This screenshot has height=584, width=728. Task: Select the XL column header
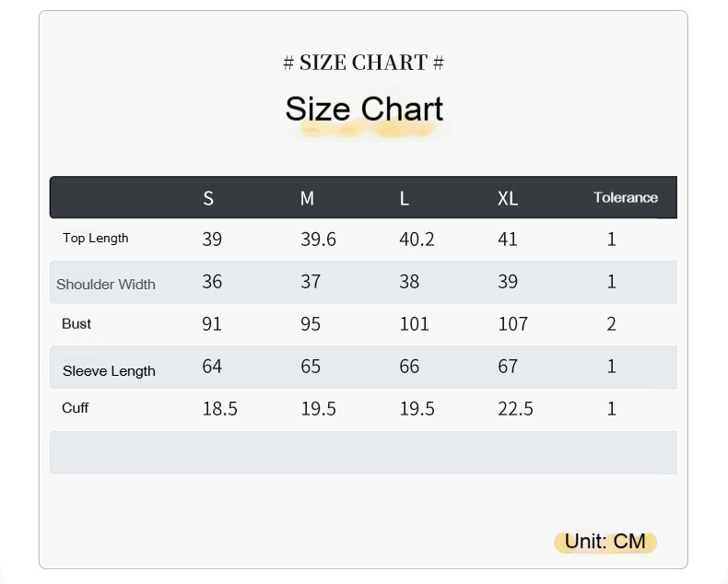coord(508,198)
